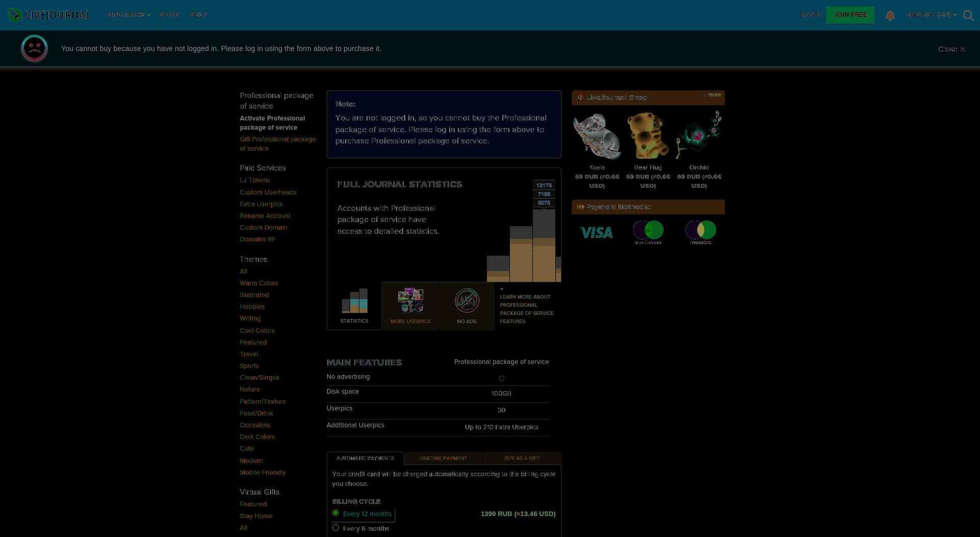Open the search magnifier icon
The width and height of the screenshot is (980, 537).
click(x=968, y=15)
